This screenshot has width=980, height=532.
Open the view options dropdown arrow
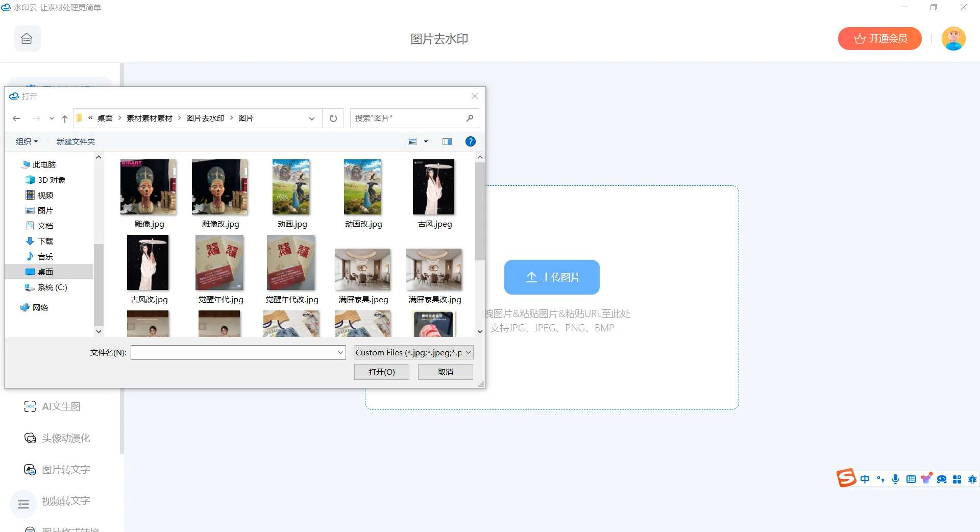[x=426, y=141]
